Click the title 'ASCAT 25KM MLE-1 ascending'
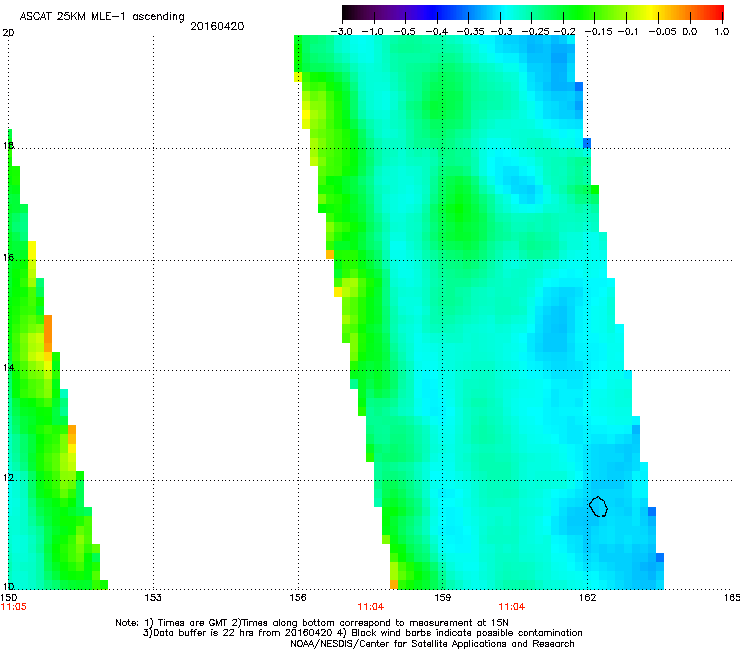Screen dimensions: 740x650 click(102, 17)
